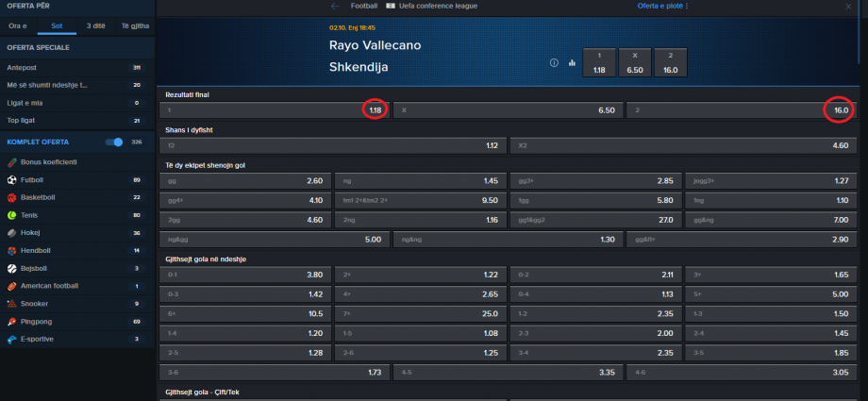The height and width of the screenshot is (401, 868).
Task: Switch to the 3 ditë tab
Action: [x=96, y=26]
